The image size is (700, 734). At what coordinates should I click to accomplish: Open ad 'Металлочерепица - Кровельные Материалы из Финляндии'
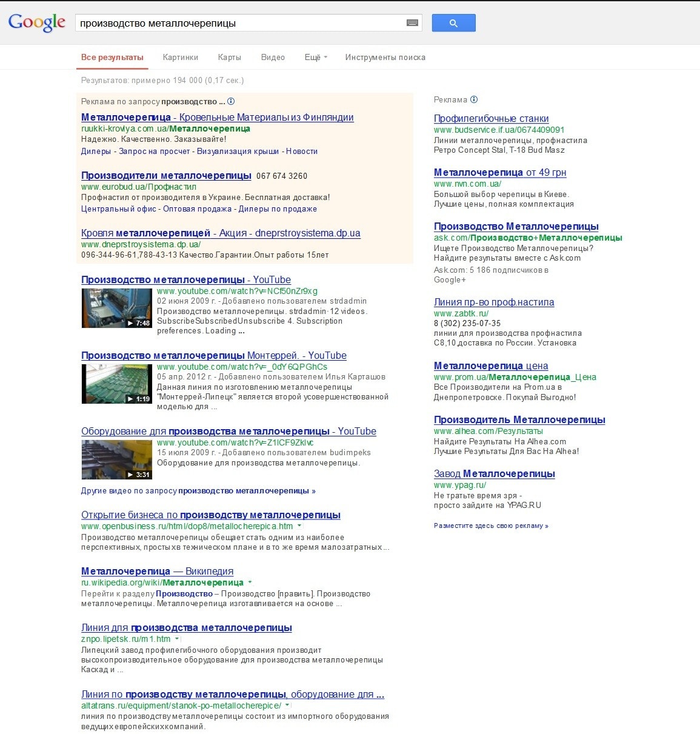[218, 117]
